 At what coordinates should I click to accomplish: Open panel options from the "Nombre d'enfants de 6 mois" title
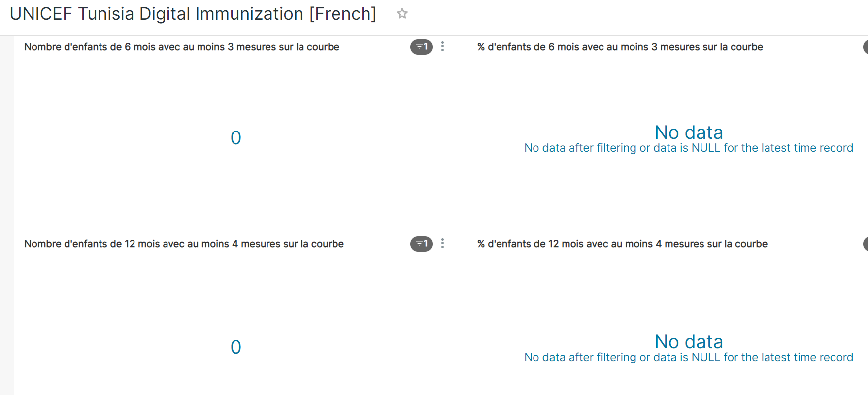point(442,47)
